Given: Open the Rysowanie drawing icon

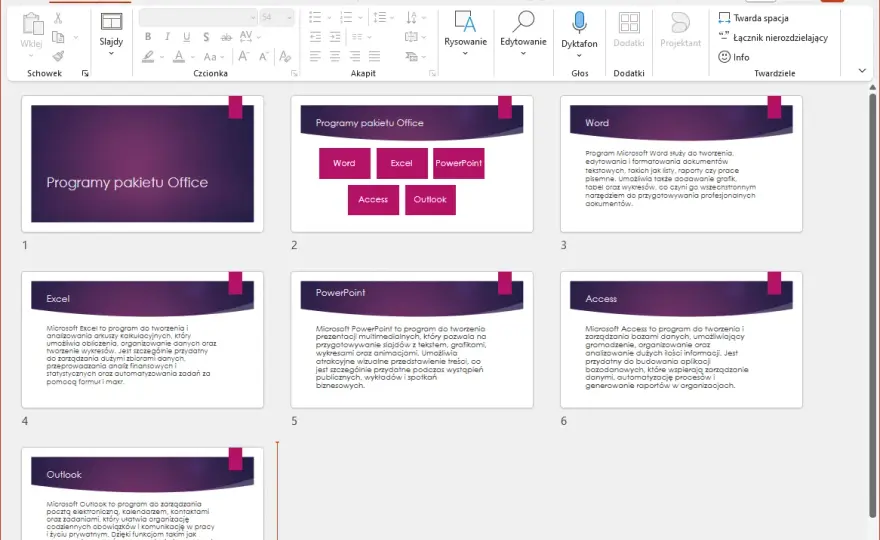Looking at the screenshot, I should coord(465,22).
